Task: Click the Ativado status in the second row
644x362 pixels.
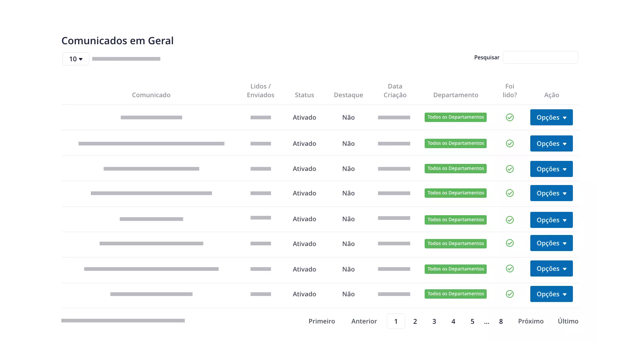Action: pyautogui.click(x=304, y=143)
